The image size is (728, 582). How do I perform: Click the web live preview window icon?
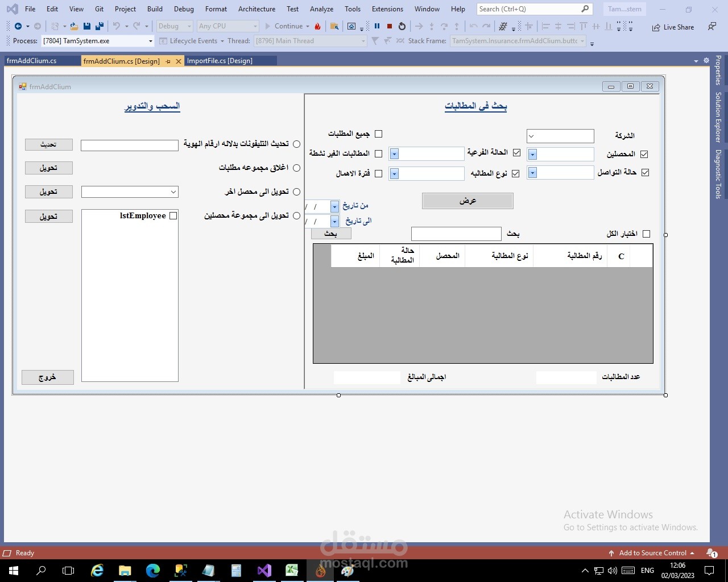(x=351, y=26)
